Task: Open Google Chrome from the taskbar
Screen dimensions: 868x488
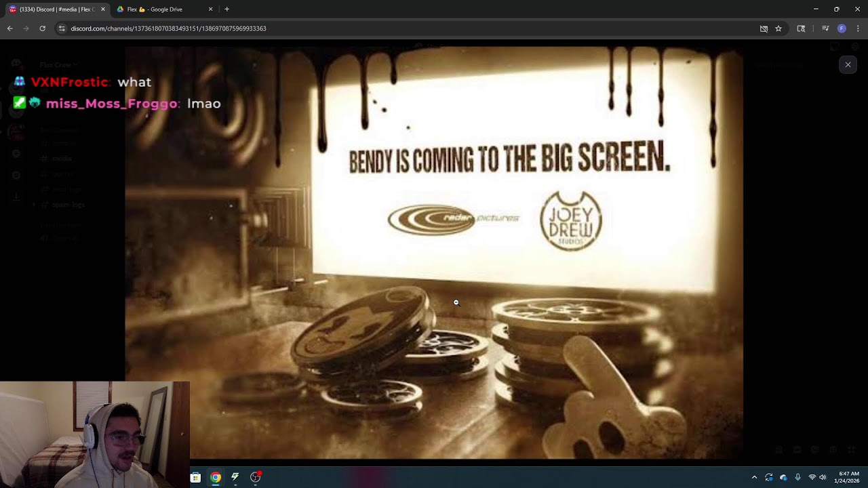Action: pos(215,477)
